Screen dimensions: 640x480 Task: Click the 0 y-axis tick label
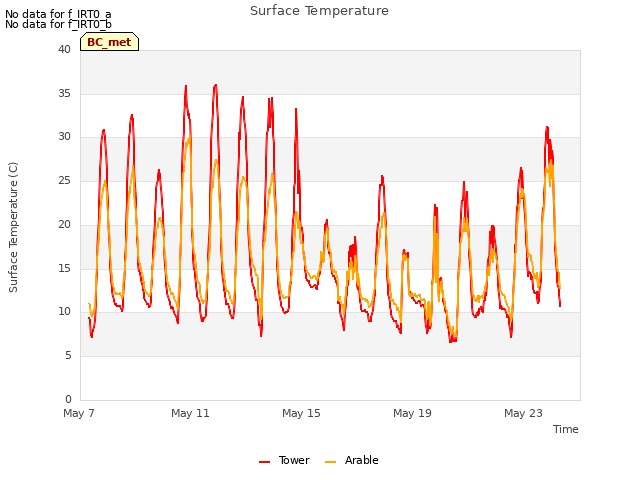(x=68, y=399)
